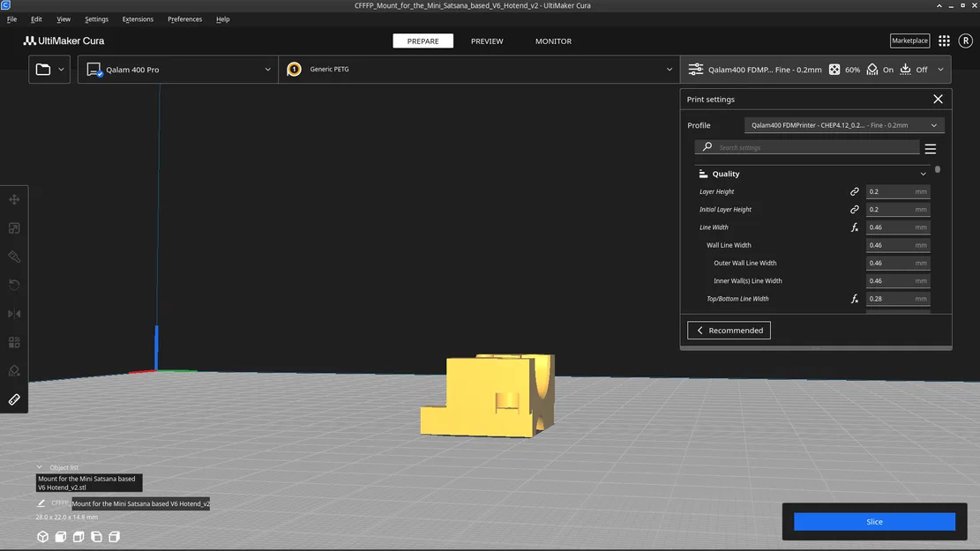This screenshot has height=551, width=980.
Task: Click the build plate adhesion icon
Action: (905, 70)
